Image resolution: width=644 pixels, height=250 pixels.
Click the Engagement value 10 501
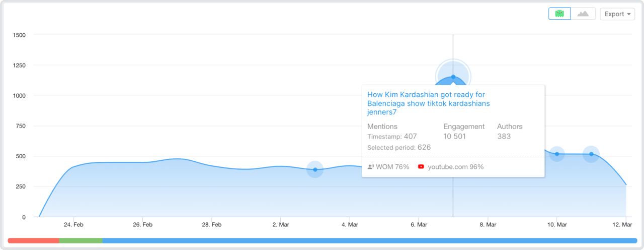coord(454,136)
